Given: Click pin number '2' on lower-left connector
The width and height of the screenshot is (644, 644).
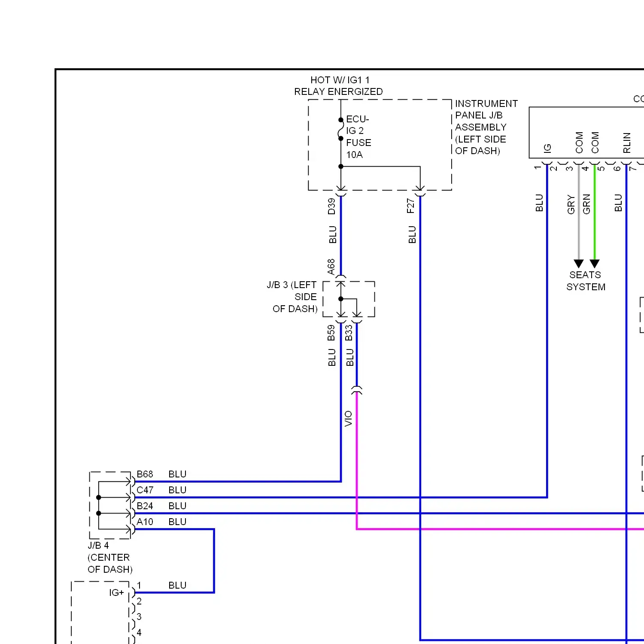Looking at the screenshot, I should click(x=139, y=601).
